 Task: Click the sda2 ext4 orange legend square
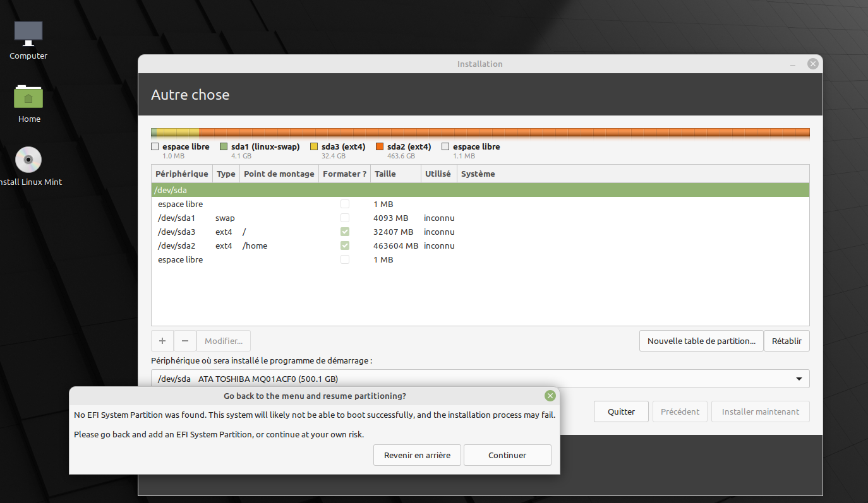click(x=380, y=147)
